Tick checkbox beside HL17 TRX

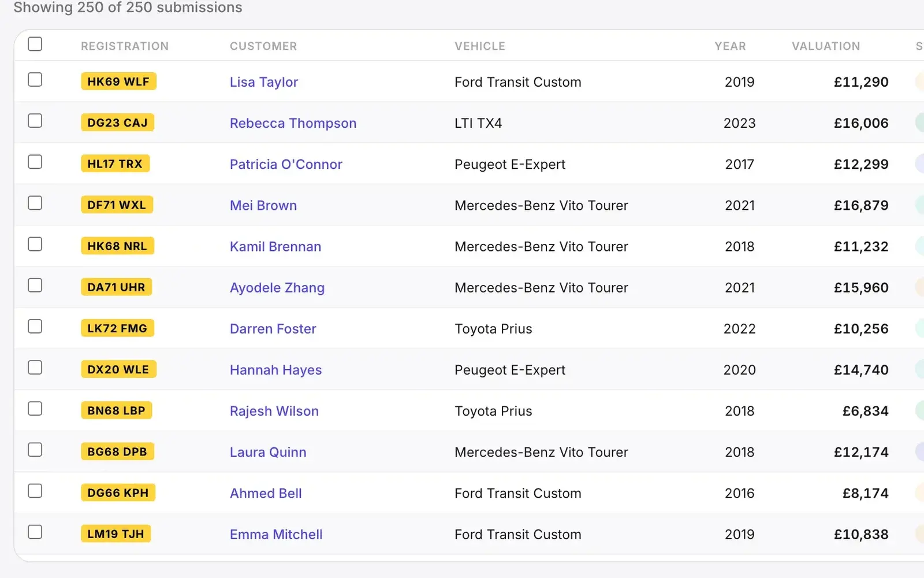coord(35,161)
